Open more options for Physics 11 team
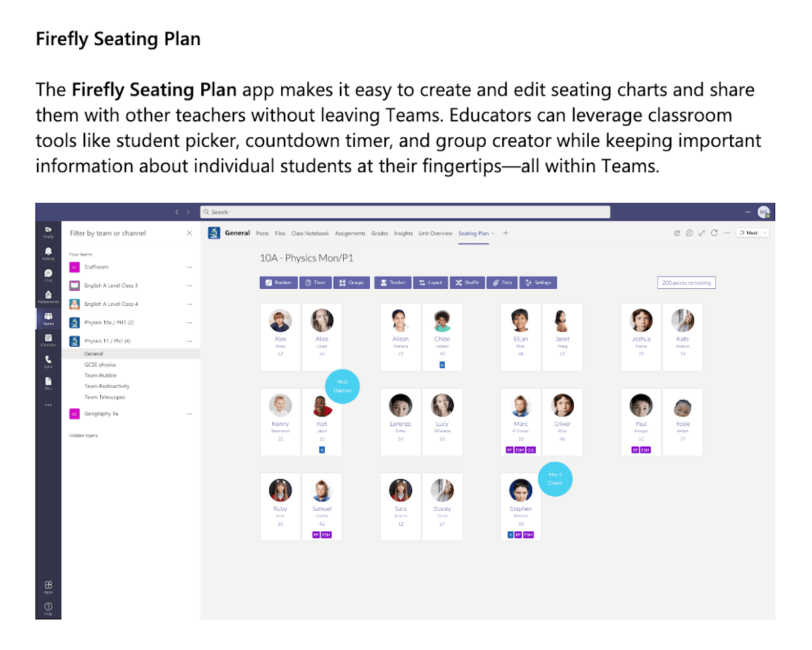 point(190,341)
